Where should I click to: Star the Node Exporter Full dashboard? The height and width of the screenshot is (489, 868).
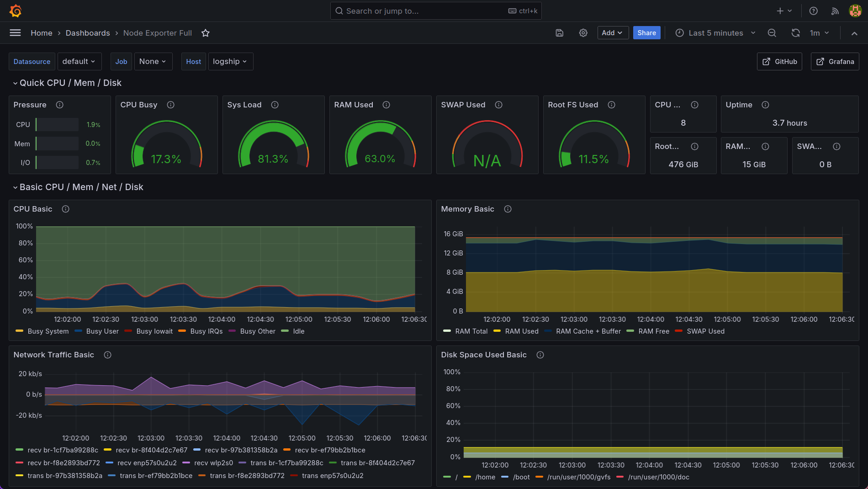[x=206, y=33]
